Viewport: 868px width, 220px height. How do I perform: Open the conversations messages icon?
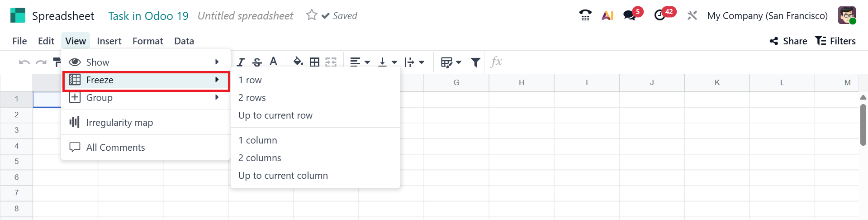pos(629,15)
